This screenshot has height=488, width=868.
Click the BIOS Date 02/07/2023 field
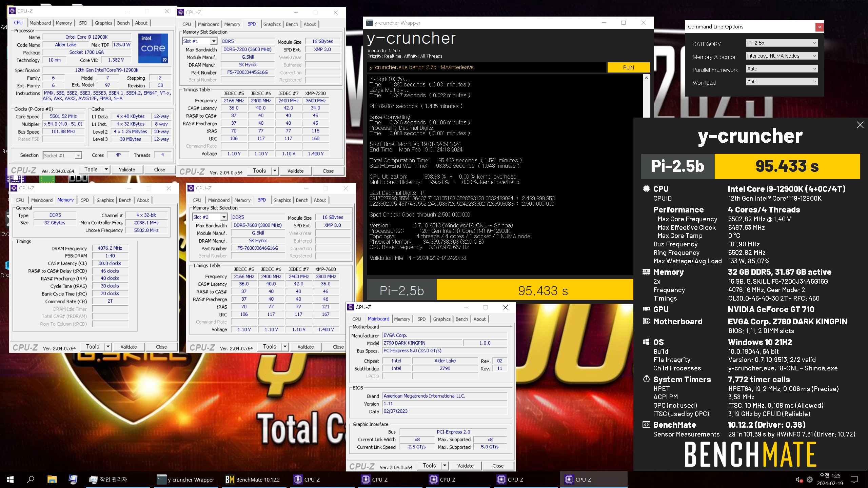[445, 411]
